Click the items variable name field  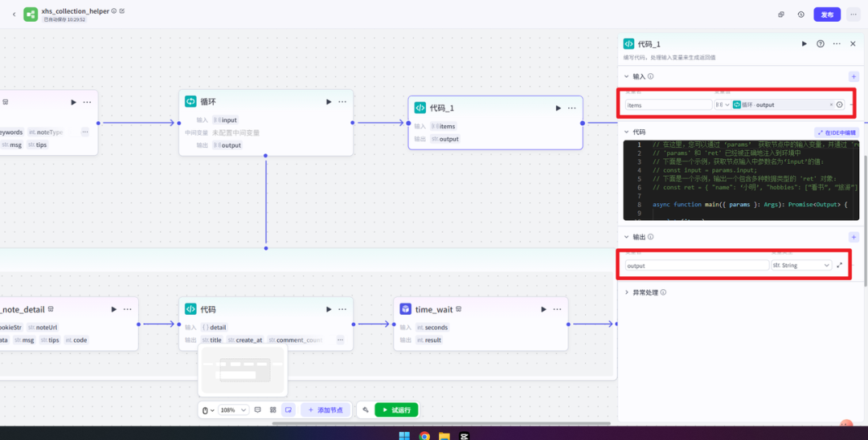pyautogui.click(x=668, y=104)
